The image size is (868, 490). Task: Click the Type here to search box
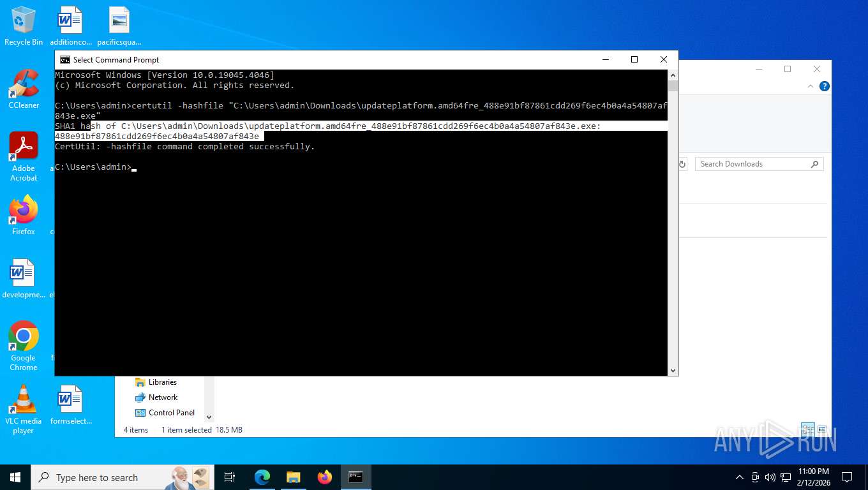121,477
